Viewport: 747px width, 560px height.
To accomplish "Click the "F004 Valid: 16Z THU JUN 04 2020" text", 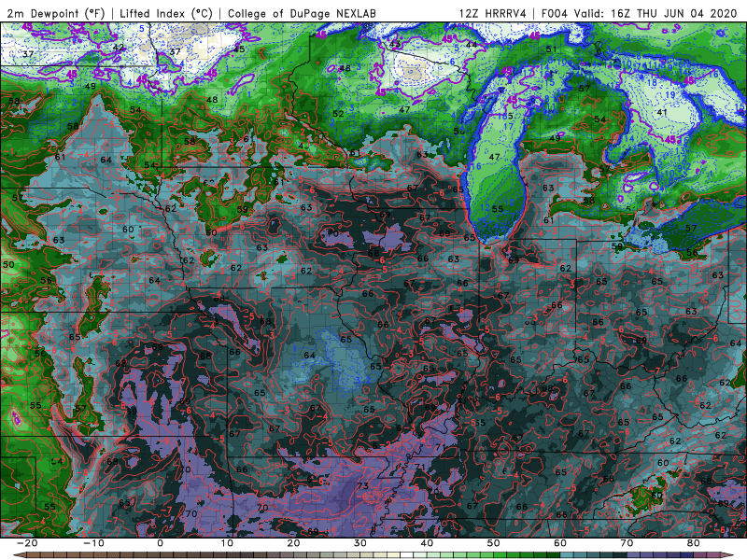I will [639, 13].
